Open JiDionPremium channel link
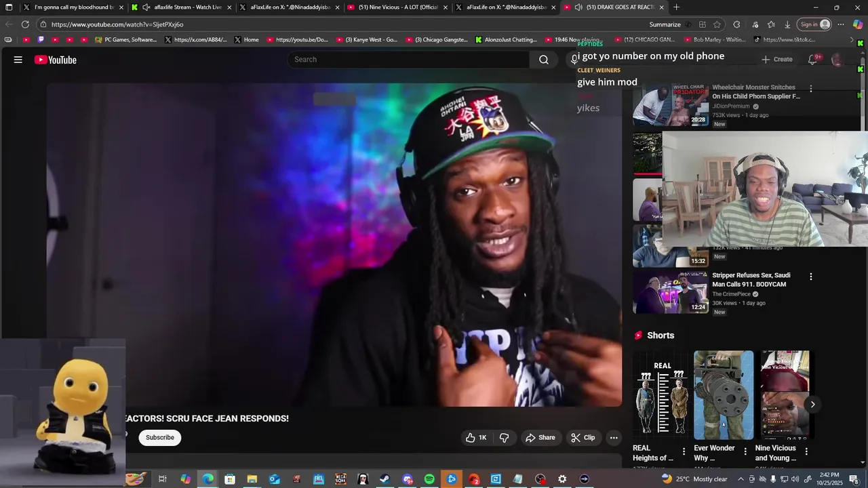Screen dimensions: 868x488 click(731, 106)
